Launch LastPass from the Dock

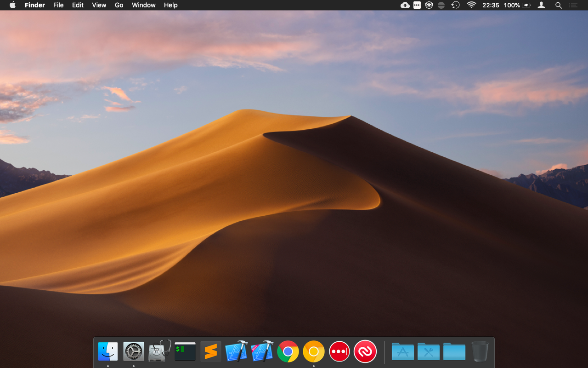[339, 352]
